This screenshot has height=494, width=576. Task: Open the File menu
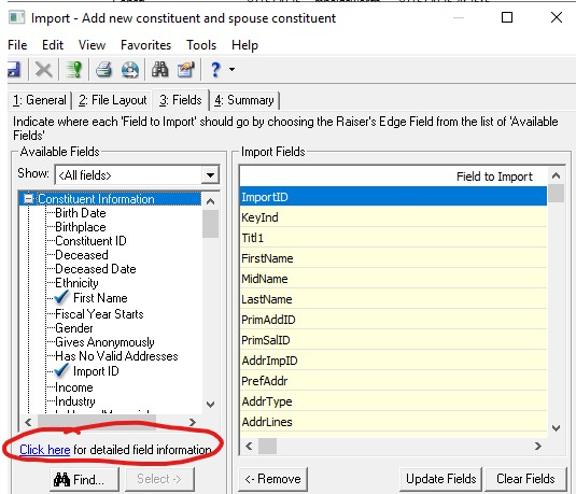(17, 45)
